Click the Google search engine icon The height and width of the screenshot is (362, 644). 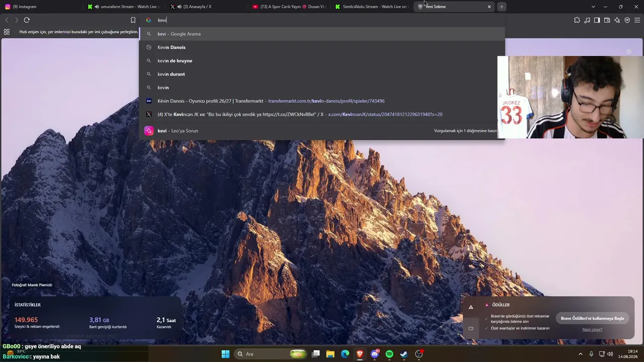(x=148, y=20)
